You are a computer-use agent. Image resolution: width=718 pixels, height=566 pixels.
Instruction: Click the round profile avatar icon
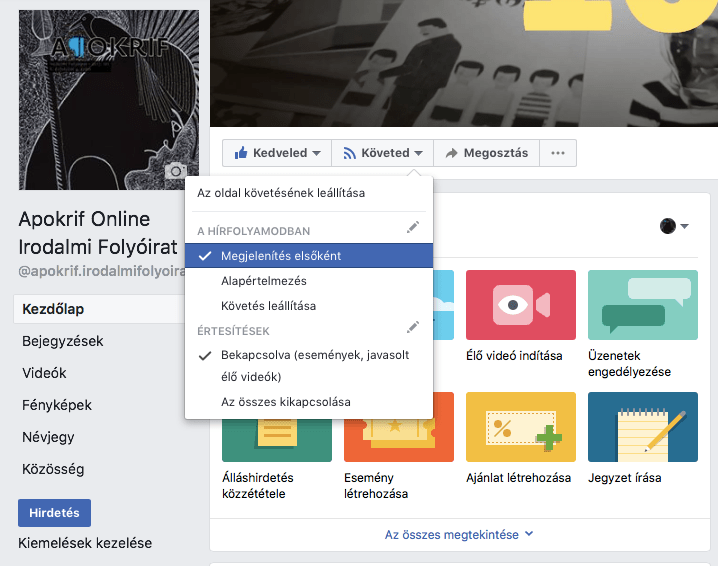[668, 226]
